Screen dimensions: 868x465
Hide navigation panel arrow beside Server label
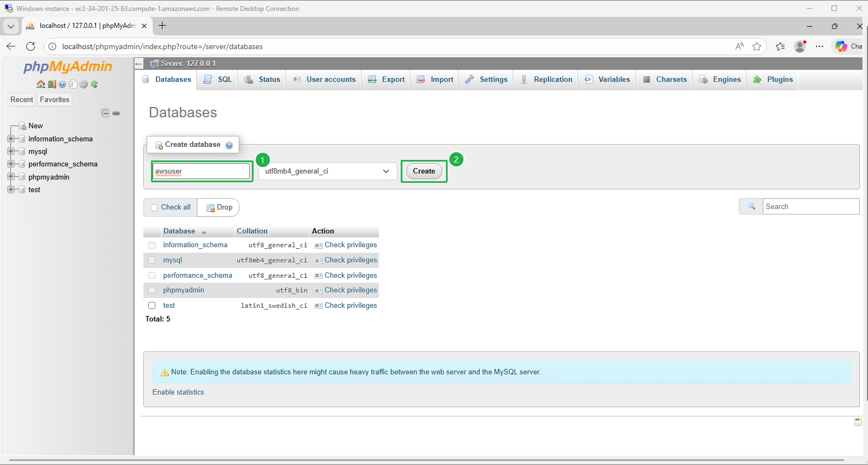click(139, 63)
